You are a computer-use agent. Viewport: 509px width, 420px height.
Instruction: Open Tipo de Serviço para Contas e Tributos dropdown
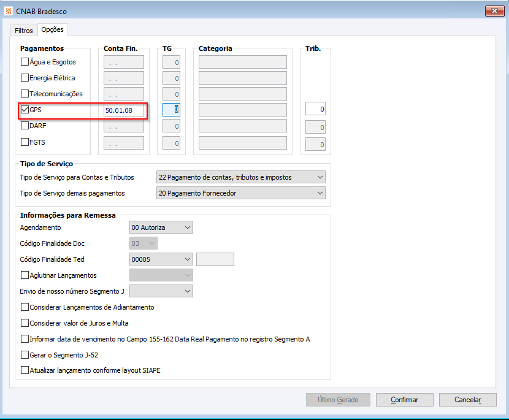(241, 177)
